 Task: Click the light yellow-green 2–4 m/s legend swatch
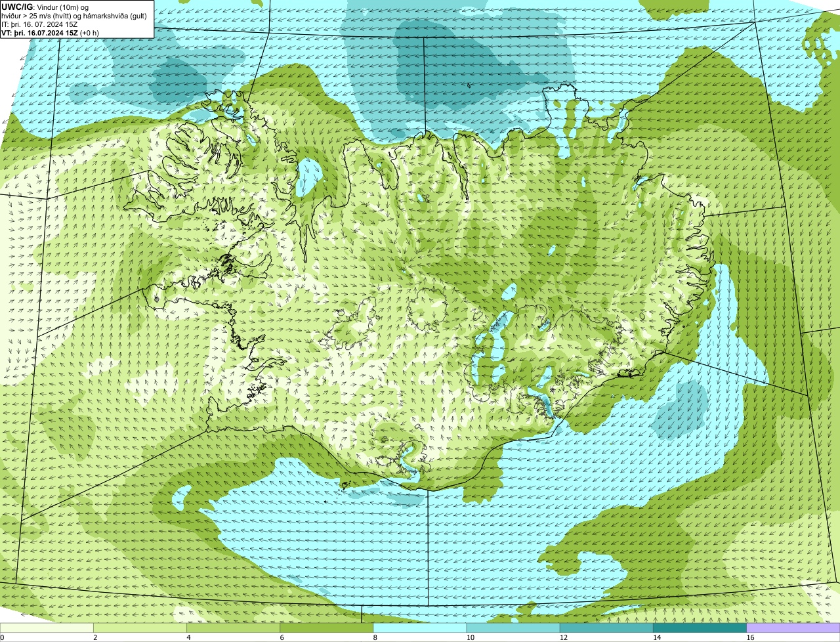click(x=140, y=628)
